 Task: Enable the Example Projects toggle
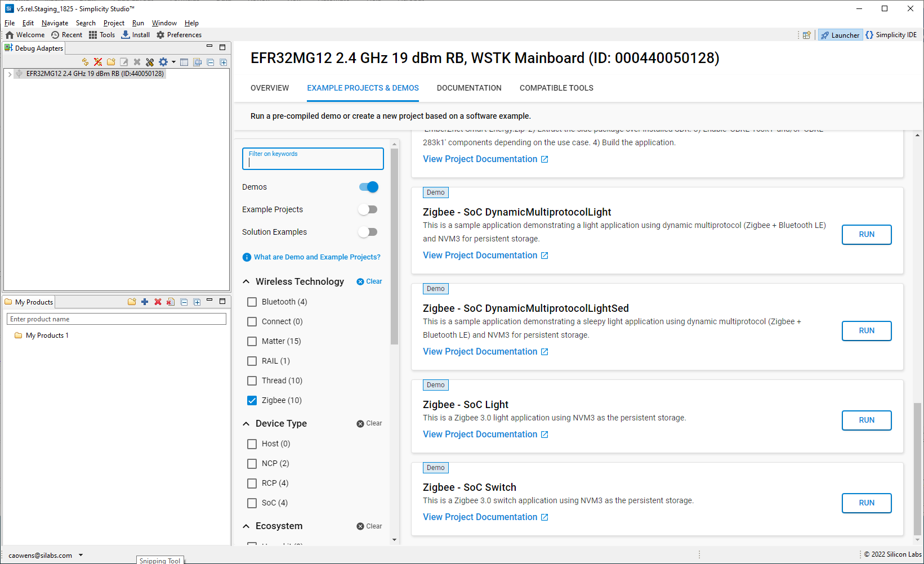click(368, 209)
